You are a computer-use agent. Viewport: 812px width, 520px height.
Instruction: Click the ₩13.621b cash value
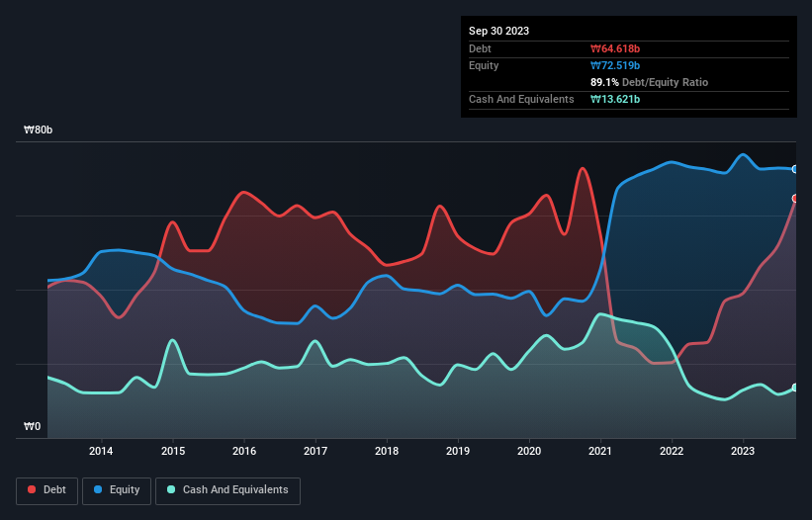[x=615, y=99]
